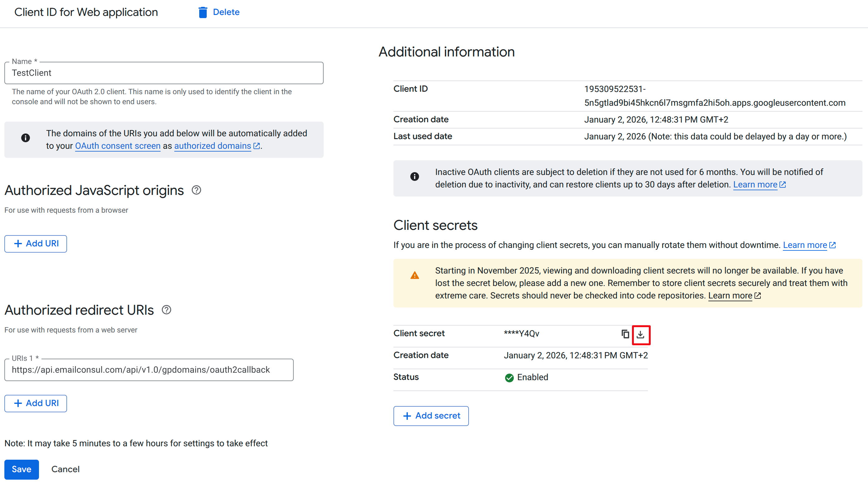Screen dimensions: 868x489
Task: Cancel the changes
Action: (x=65, y=469)
